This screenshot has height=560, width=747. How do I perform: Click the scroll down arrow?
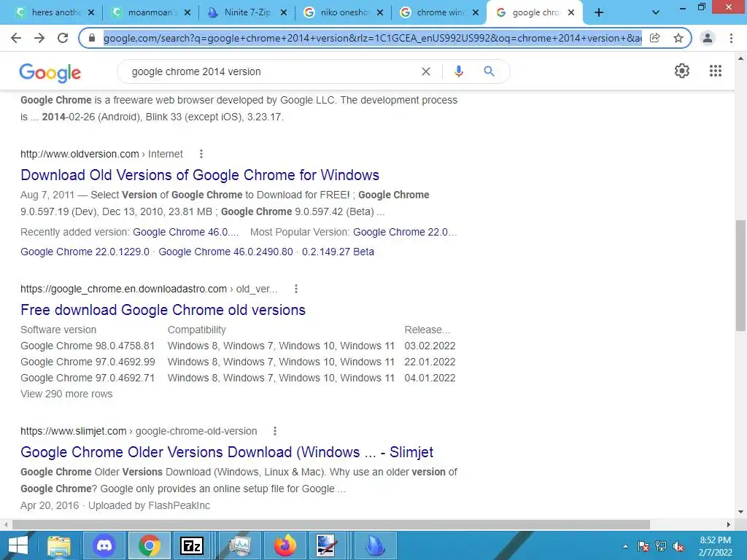[x=740, y=512]
